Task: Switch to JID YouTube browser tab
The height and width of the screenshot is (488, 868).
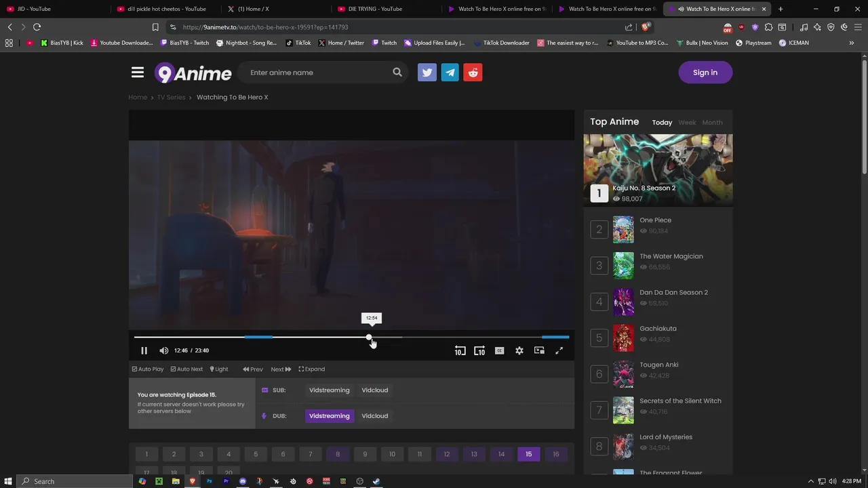Action: pos(54,9)
